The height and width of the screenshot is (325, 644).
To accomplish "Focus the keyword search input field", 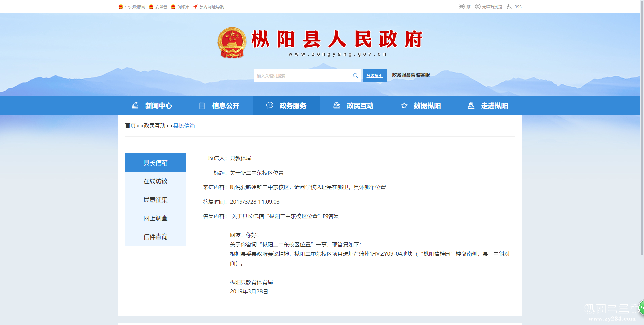I will point(303,75).
